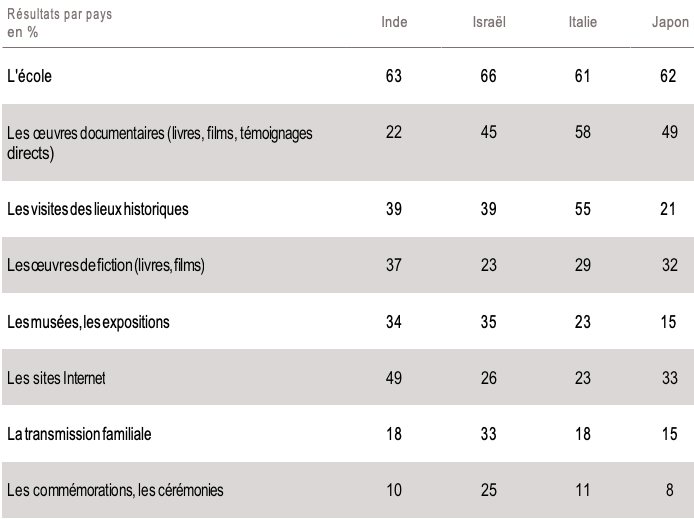Click Israël value 66 for L'école
Viewport: 694px width, 519px height.
coord(489,75)
